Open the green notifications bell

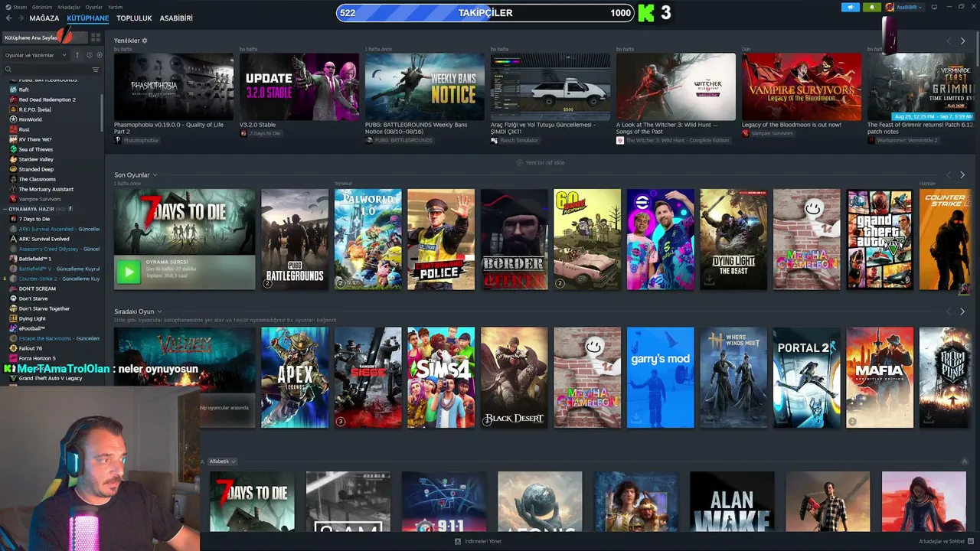click(x=871, y=7)
